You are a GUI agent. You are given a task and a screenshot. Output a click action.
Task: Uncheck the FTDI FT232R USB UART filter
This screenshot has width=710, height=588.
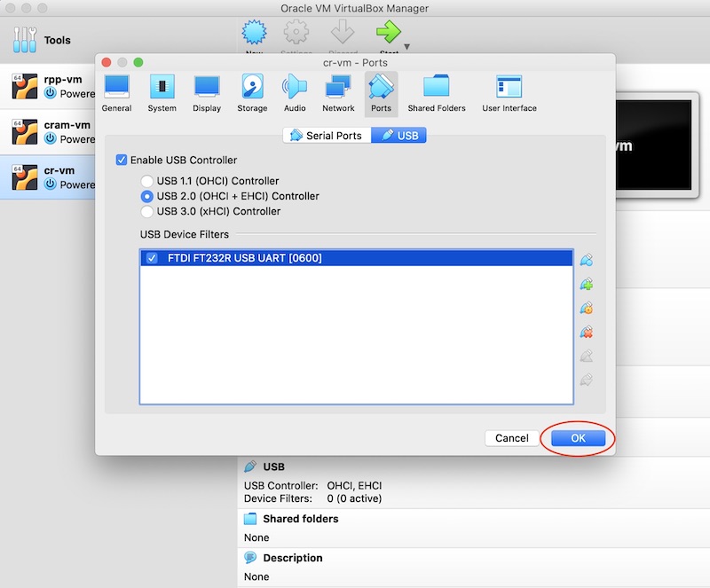click(152, 258)
